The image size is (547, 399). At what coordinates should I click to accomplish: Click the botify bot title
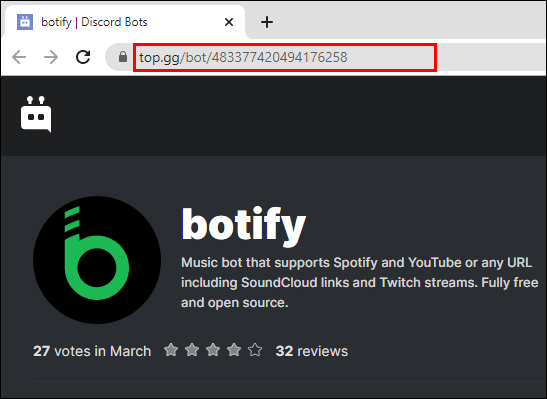(x=243, y=226)
